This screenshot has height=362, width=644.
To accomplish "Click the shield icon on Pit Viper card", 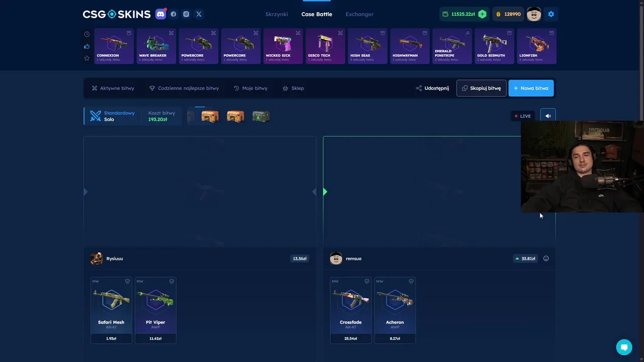I will (172, 282).
